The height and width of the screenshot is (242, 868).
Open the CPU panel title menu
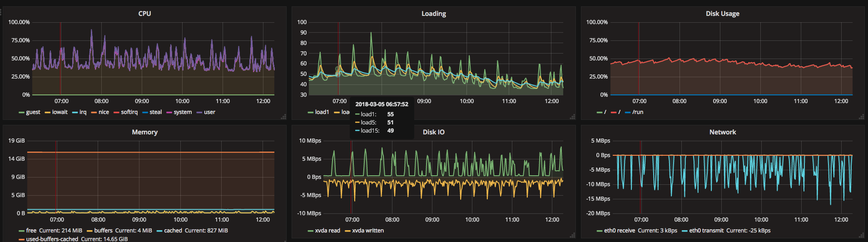[x=144, y=14]
